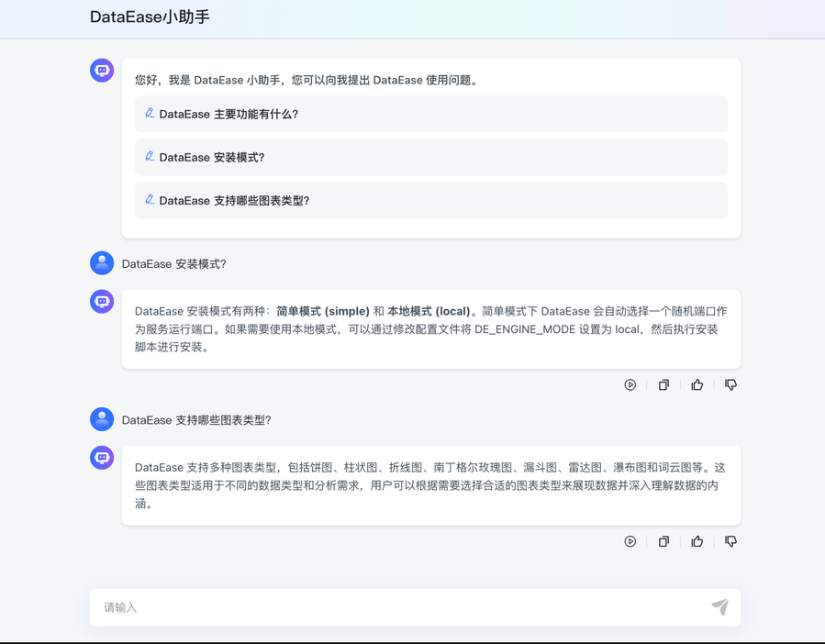Select the 'DataEase 安装模式?' suggestion card
The height and width of the screenshot is (644, 825).
pyautogui.click(x=431, y=157)
